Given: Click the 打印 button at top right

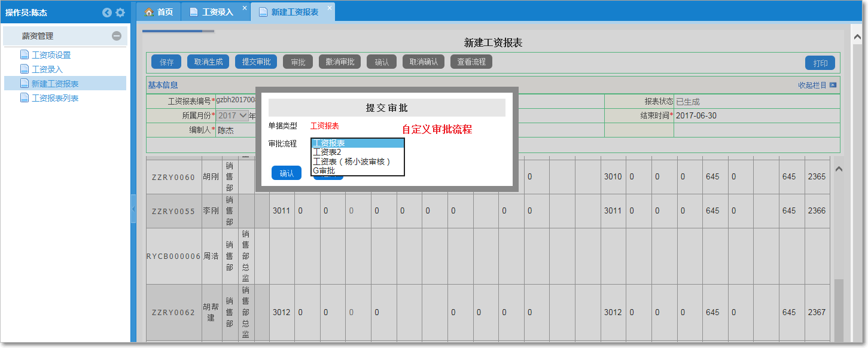Looking at the screenshot, I should [821, 61].
